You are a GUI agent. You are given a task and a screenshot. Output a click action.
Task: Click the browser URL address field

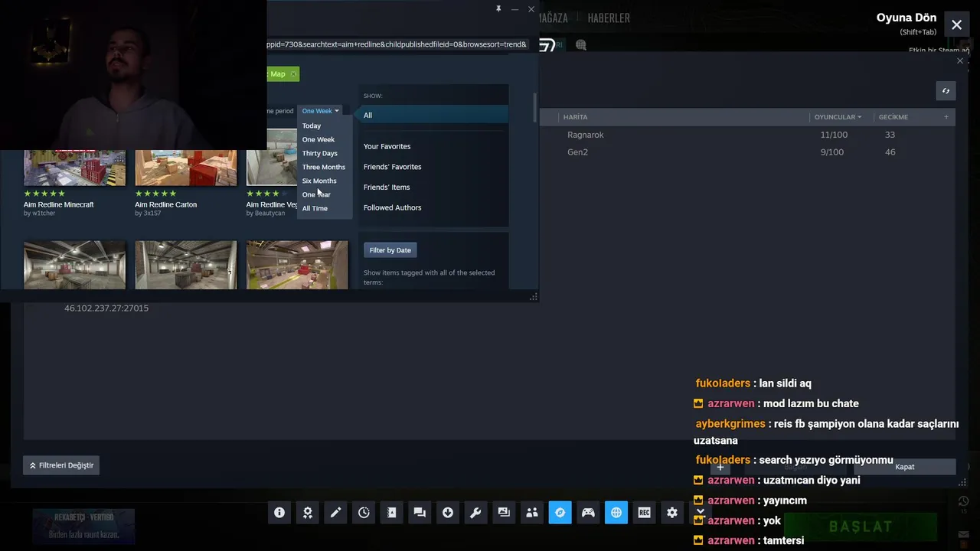pyautogui.click(x=397, y=44)
